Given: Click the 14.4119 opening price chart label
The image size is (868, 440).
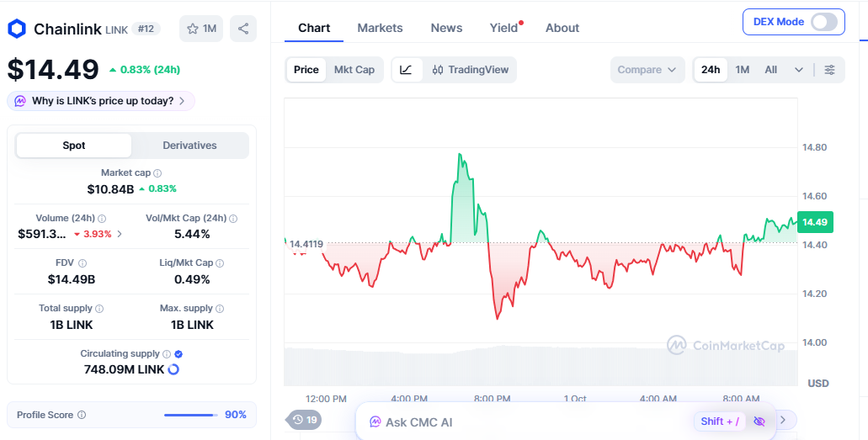Looking at the screenshot, I should [x=306, y=244].
